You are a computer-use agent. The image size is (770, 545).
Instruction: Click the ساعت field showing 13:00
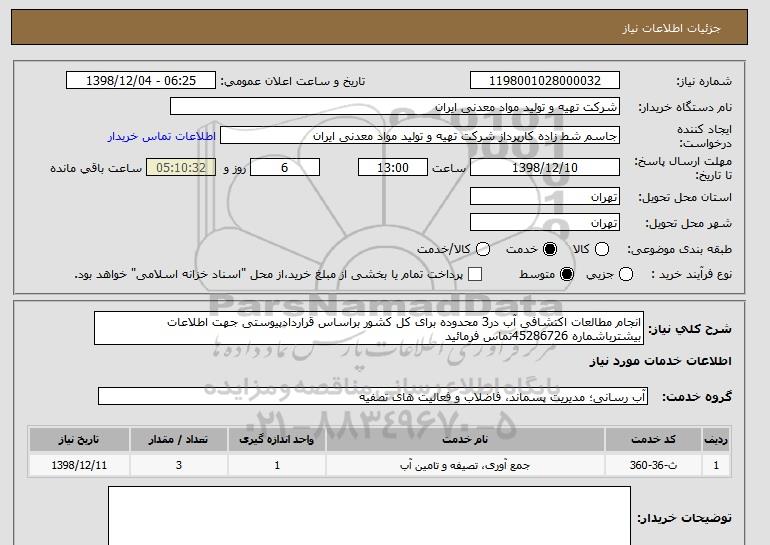click(x=393, y=167)
